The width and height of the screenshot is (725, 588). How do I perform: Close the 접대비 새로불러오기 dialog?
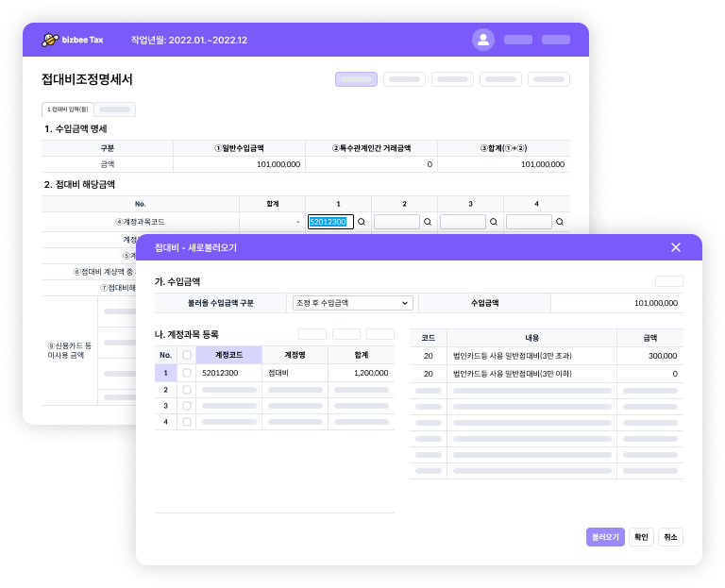click(x=675, y=247)
